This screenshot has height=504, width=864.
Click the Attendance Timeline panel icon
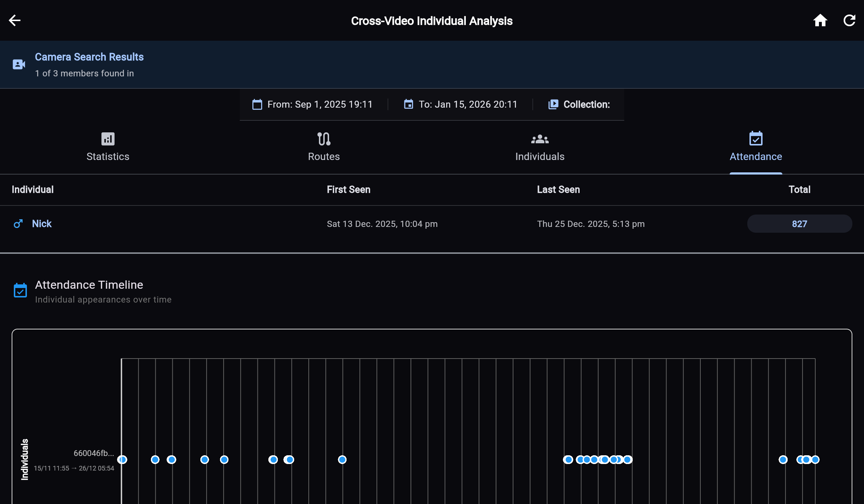21,290
